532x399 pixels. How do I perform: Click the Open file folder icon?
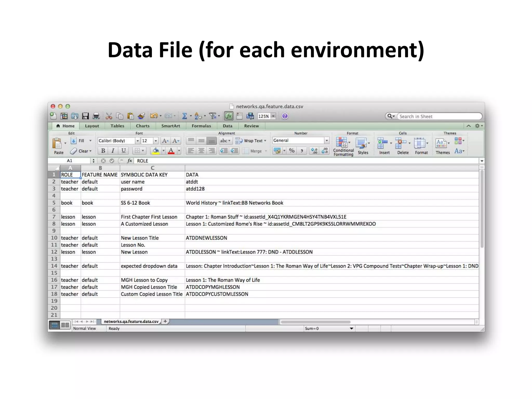tap(75, 116)
